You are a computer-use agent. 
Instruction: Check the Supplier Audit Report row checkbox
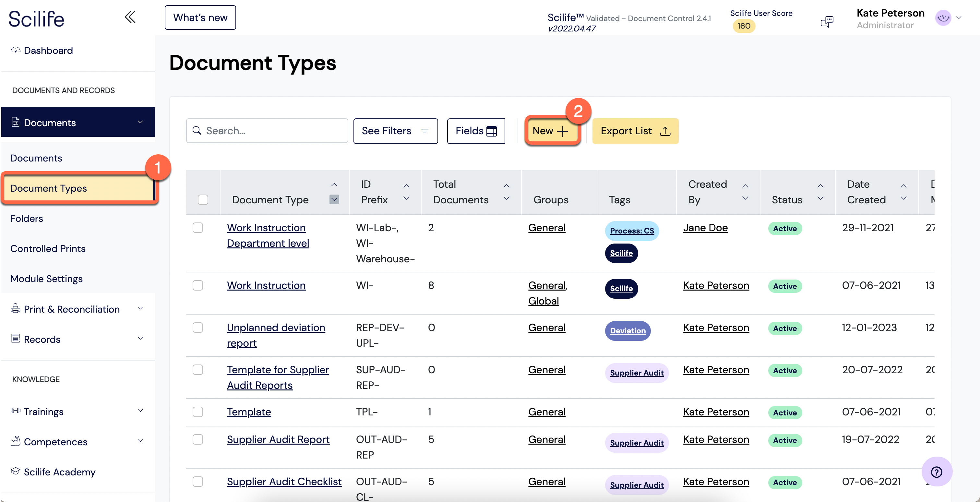pyautogui.click(x=197, y=440)
